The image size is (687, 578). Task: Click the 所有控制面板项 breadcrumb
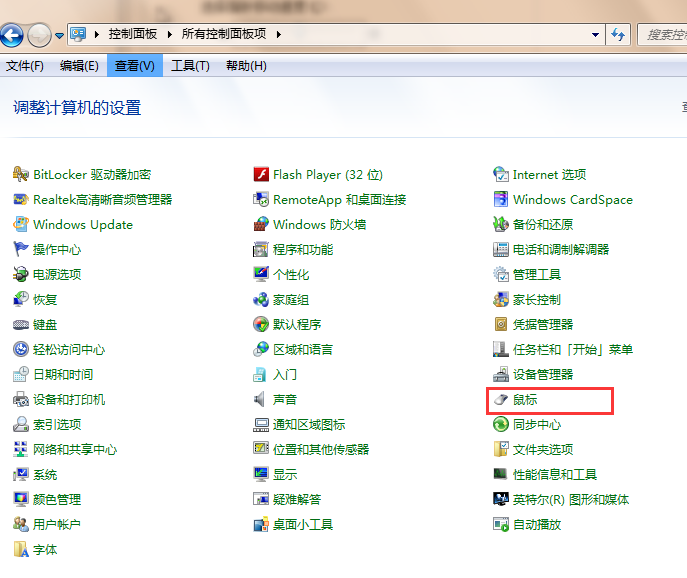224,34
